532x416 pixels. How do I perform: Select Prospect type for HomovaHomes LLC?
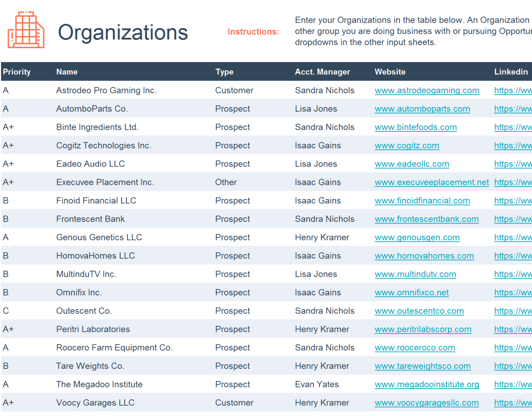233,256
